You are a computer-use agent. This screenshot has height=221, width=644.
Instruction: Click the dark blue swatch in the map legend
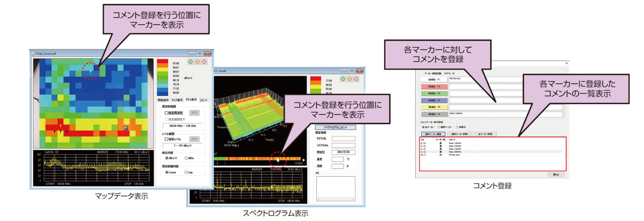click(163, 93)
